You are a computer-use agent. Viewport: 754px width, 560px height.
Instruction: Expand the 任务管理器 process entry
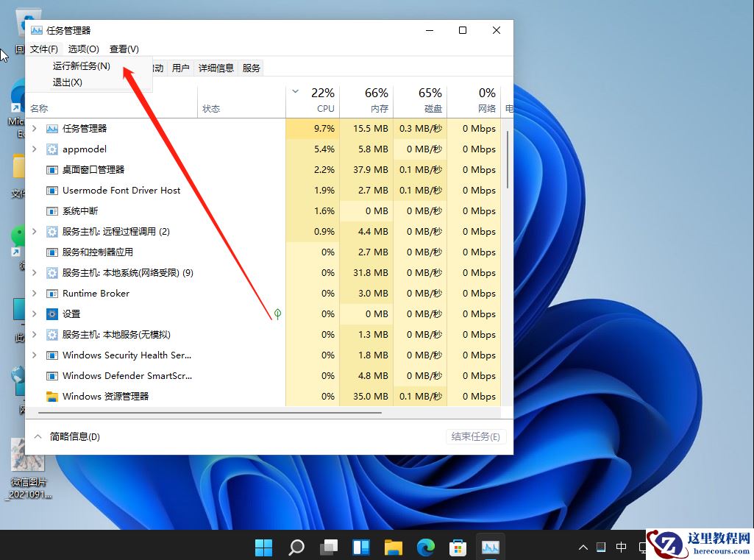point(35,128)
